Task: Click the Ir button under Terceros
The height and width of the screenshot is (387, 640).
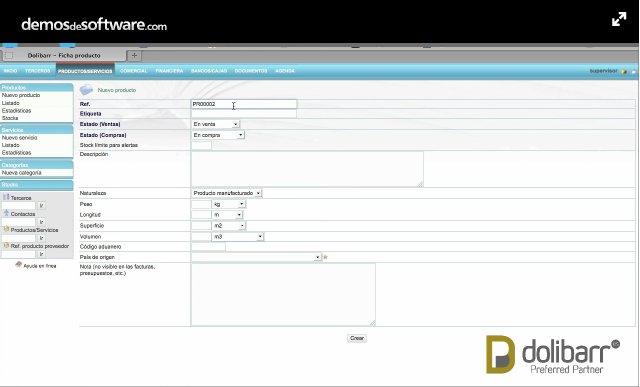Action: click(41, 206)
